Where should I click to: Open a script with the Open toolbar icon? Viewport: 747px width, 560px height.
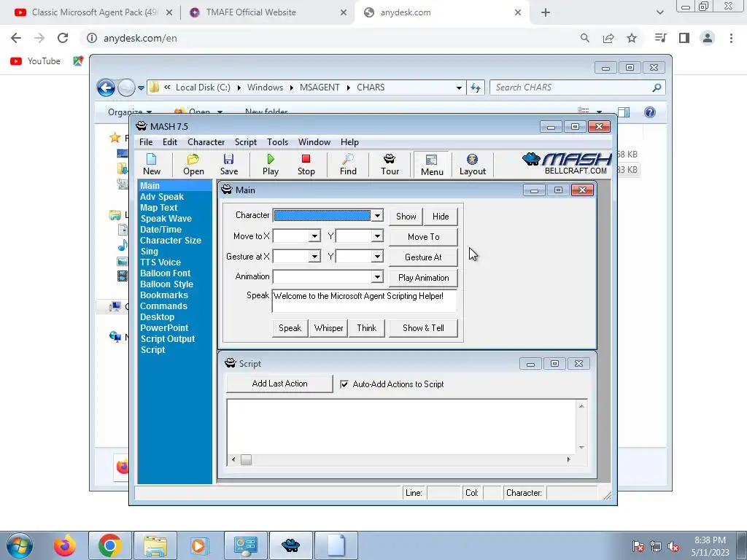pyautogui.click(x=193, y=164)
